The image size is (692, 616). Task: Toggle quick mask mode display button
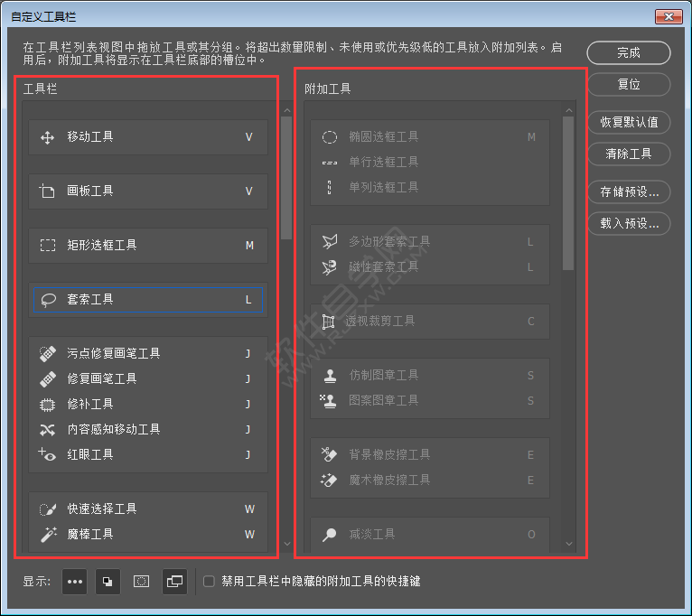tap(141, 582)
